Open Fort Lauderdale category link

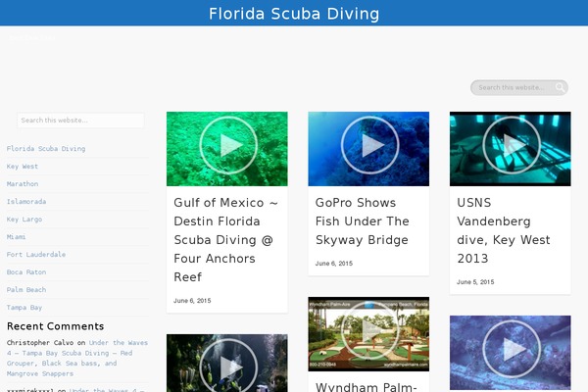coord(36,255)
